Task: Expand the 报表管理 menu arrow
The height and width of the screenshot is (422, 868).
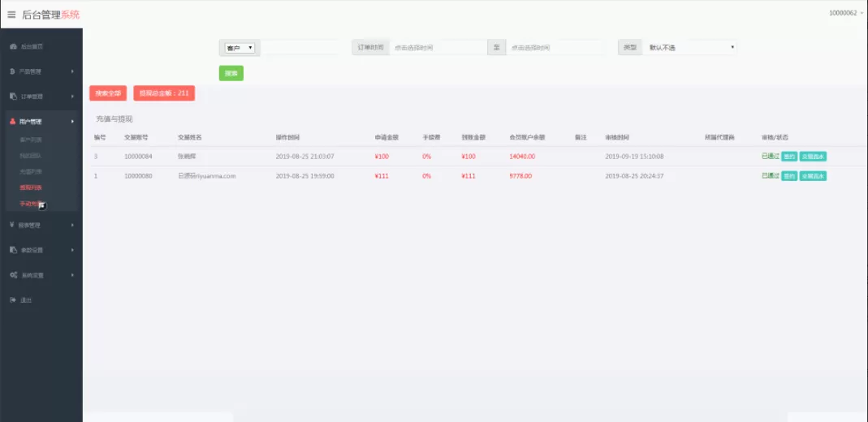Action: tap(72, 225)
